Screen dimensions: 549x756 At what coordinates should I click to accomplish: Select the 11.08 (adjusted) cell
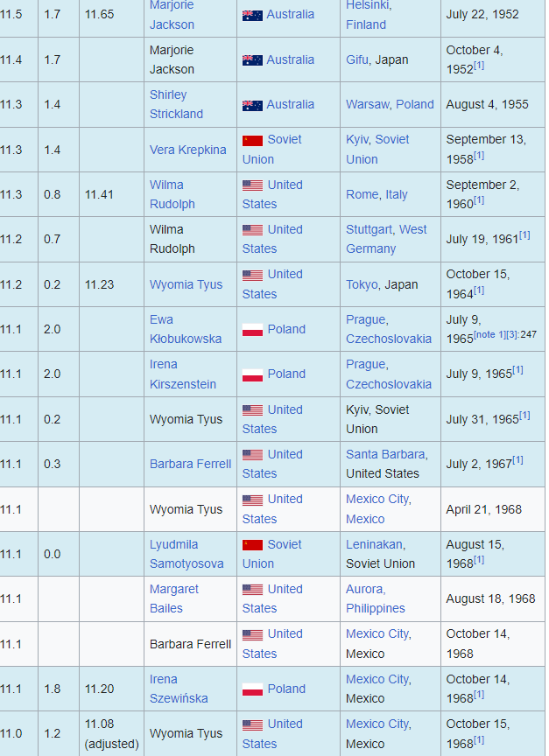(x=111, y=734)
